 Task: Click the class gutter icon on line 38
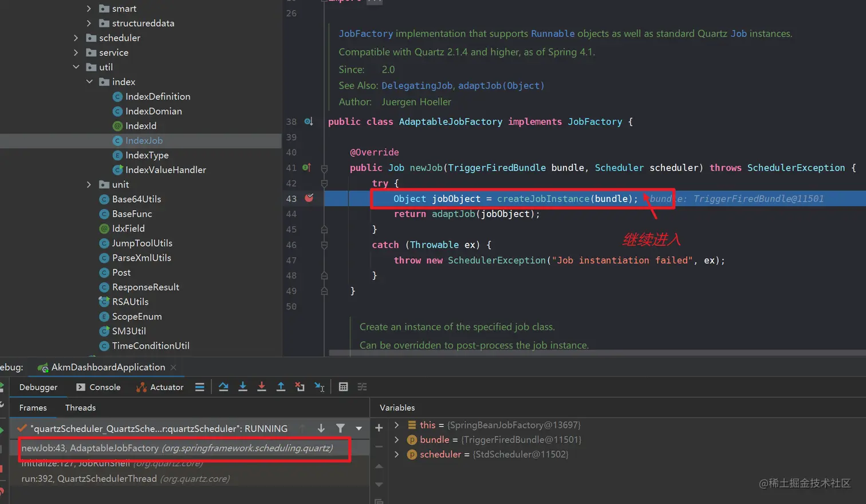308,121
